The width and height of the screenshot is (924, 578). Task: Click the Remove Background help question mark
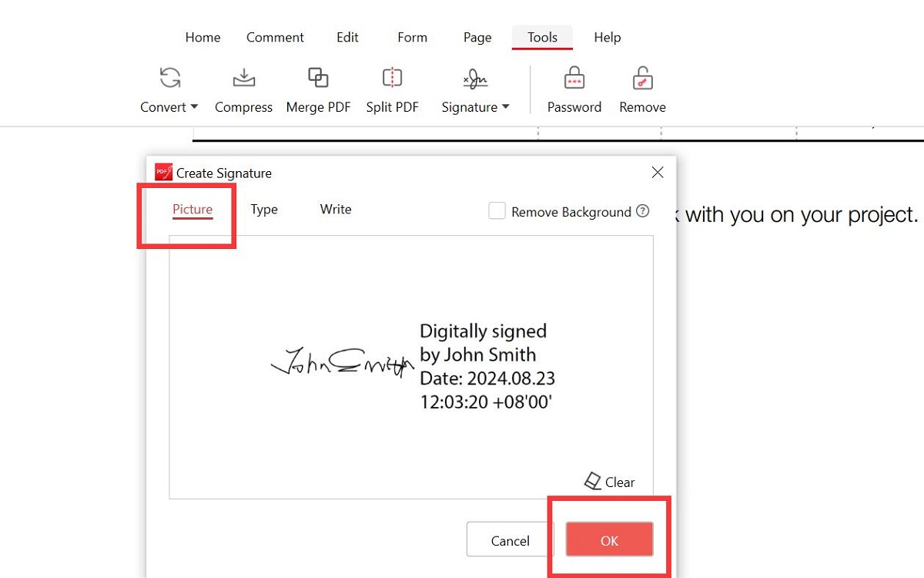click(644, 210)
